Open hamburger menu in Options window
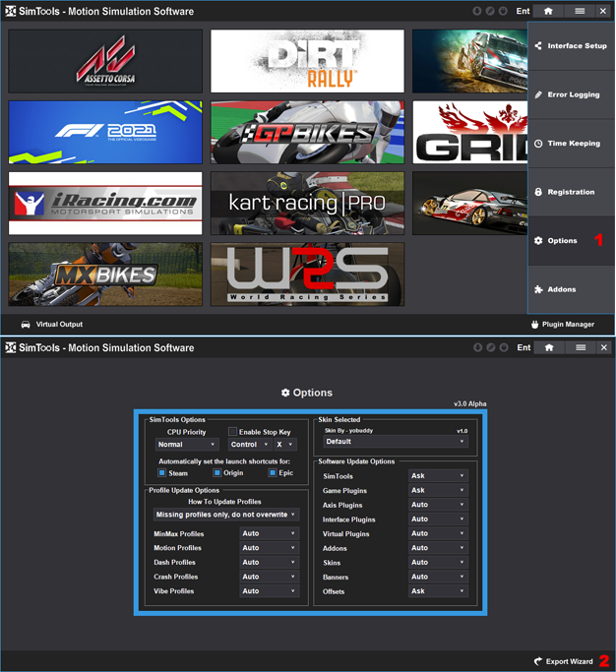616x672 pixels. (581, 347)
